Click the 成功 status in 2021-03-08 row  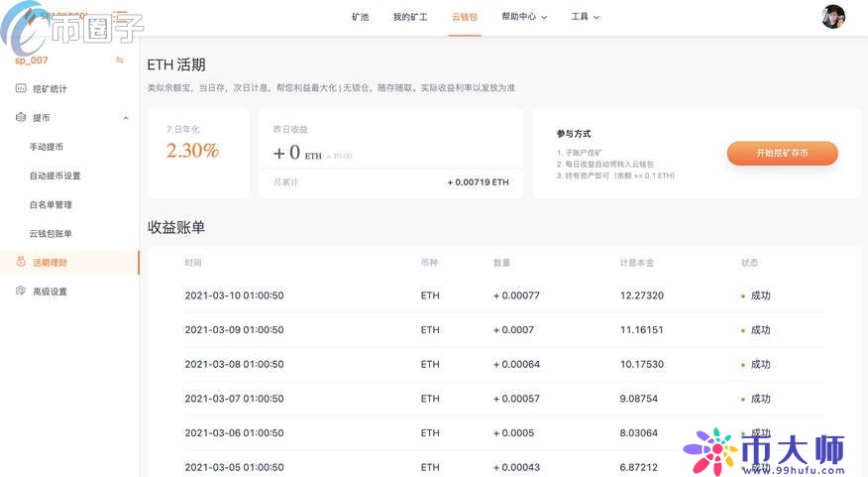(x=760, y=364)
